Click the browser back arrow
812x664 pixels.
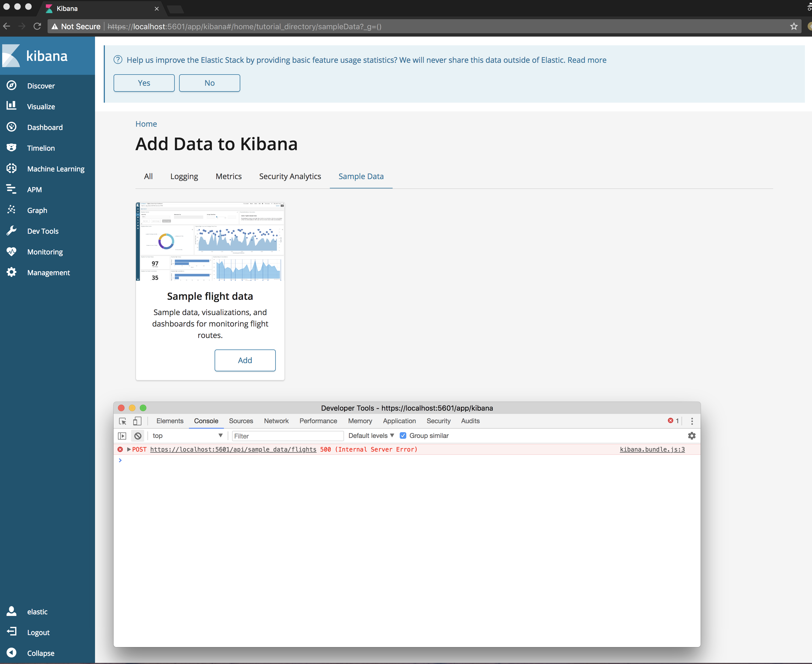(x=7, y=26)
